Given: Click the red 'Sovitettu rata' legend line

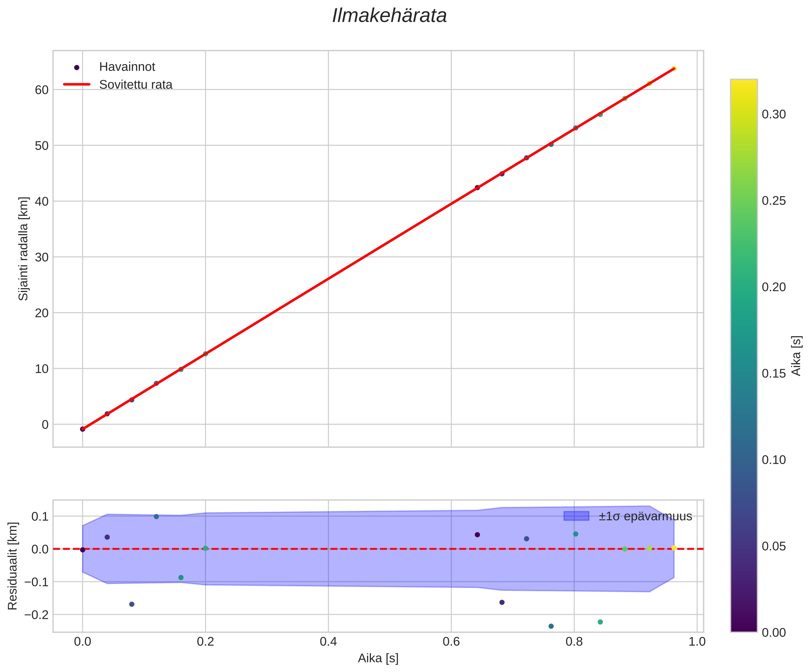Looking at the screenshot, I should [x=77, y=84].
